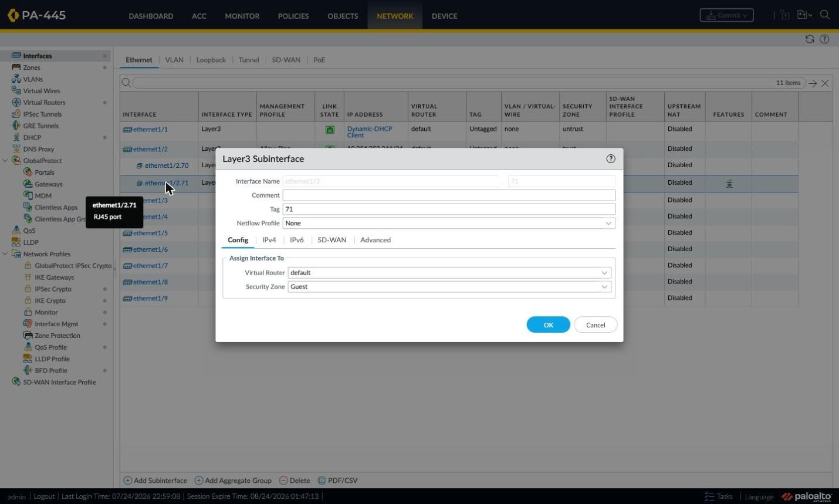The width and height of the screenshot is (839, 504).
Task: Clear the filter with the X icon
Action: click(x=825, y=83)
